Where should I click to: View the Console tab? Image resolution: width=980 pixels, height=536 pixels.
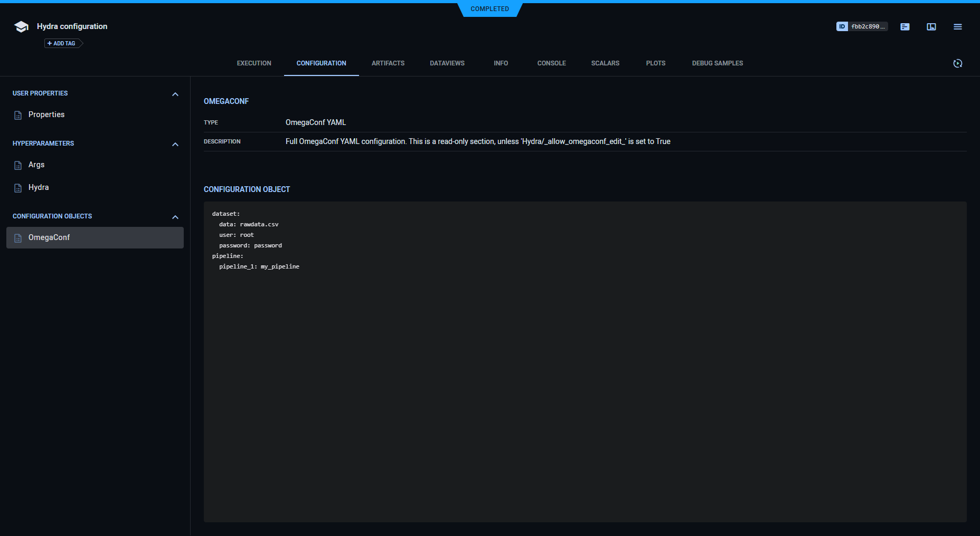(x=551, y=63)
